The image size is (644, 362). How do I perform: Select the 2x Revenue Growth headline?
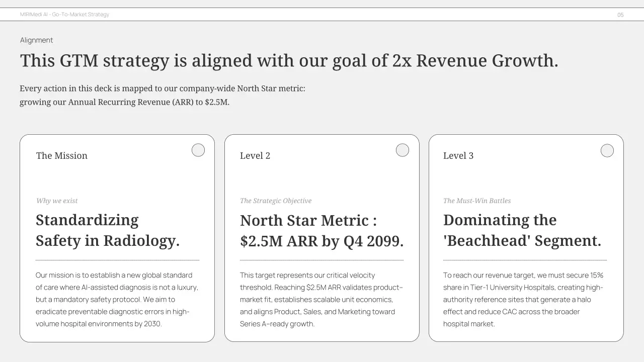tap(289, 61)
